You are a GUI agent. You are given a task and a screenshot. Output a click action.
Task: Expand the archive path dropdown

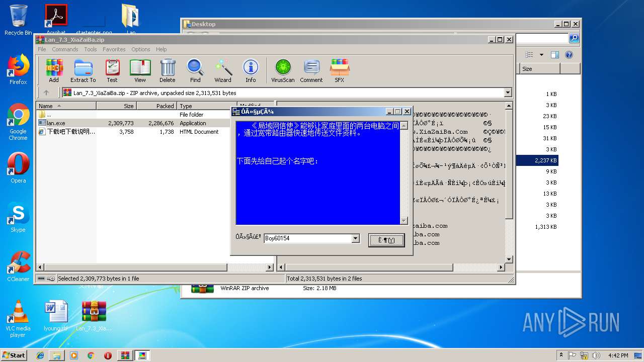tap(508, 93)
